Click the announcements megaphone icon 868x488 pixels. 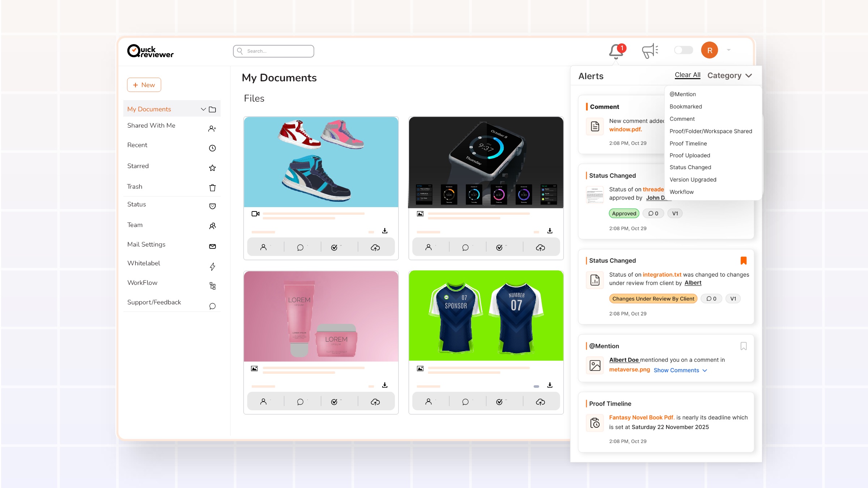click(x=649, y=51)
